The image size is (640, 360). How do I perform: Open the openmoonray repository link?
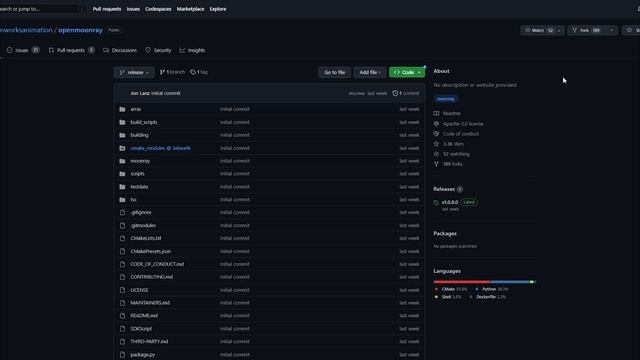tap(80, 30)
